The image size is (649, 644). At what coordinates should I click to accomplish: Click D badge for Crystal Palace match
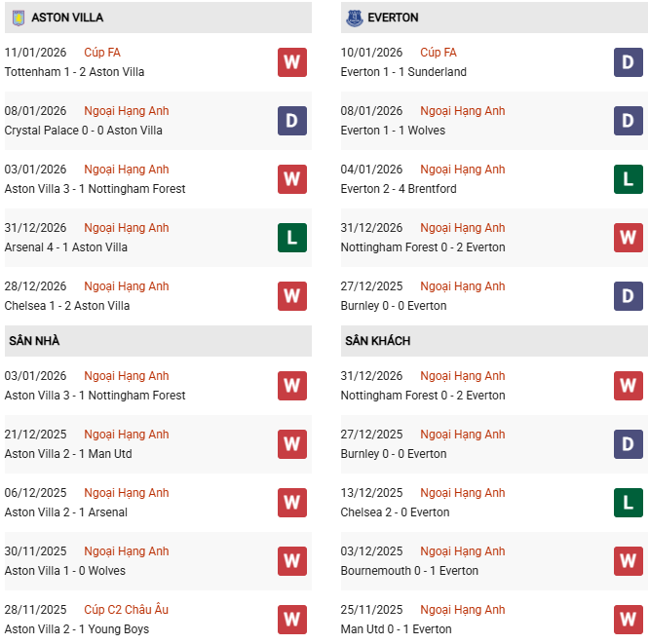click(x=292, y=121)
